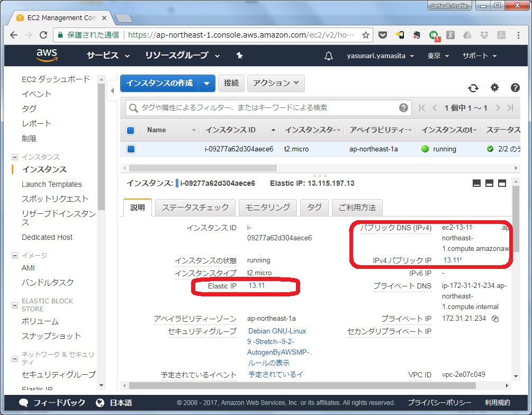This screenshot has height=415, width=532.
Task: Open EC2 ダッシュボード in sidebar
Action: coord(56,79)
